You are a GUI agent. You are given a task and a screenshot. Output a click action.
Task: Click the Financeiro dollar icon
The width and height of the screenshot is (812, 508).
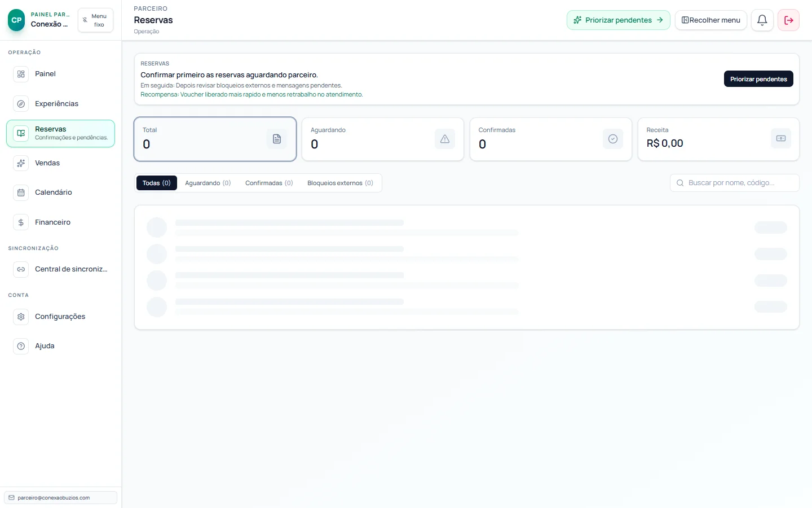(21, 222)
